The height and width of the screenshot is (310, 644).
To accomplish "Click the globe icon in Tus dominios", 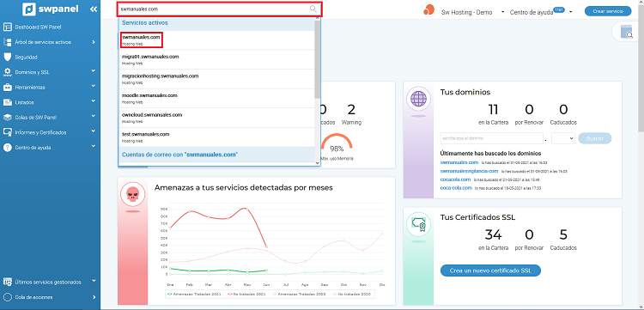I will (418, 99).
